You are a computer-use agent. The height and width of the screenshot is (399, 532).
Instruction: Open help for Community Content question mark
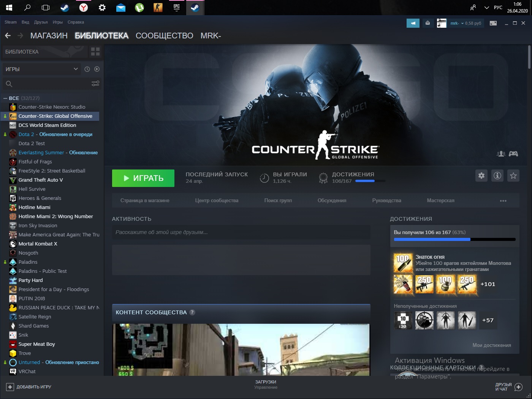click(192, 312)
